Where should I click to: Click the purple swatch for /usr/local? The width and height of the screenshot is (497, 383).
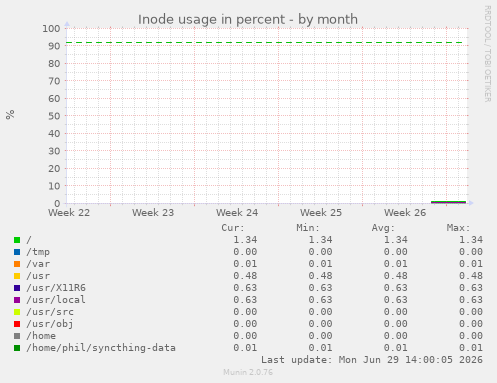[17, 300]
